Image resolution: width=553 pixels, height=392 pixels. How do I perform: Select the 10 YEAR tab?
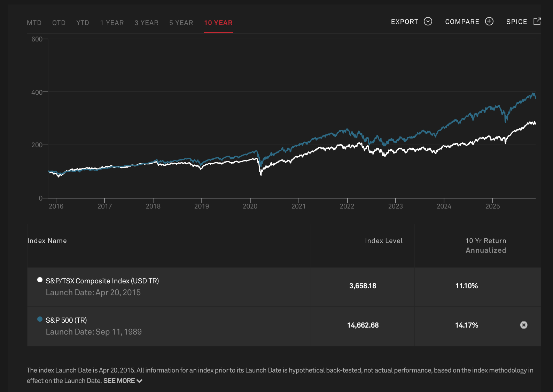click(x=218, y=23)
